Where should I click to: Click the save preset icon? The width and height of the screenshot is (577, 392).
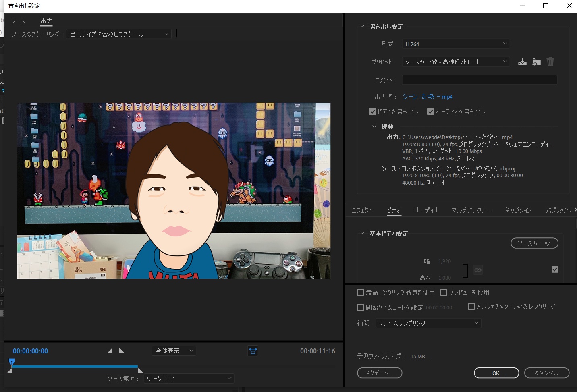pos(522,62)
